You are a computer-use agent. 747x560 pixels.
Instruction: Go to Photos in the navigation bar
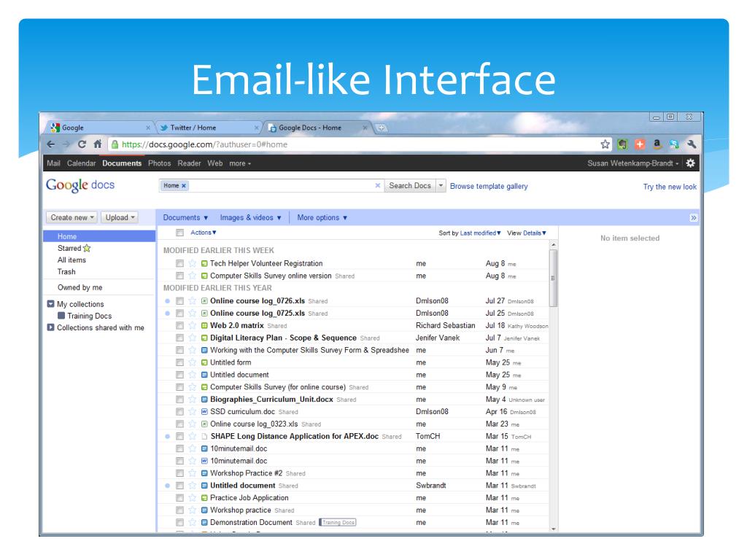click(x=159, y=163)
